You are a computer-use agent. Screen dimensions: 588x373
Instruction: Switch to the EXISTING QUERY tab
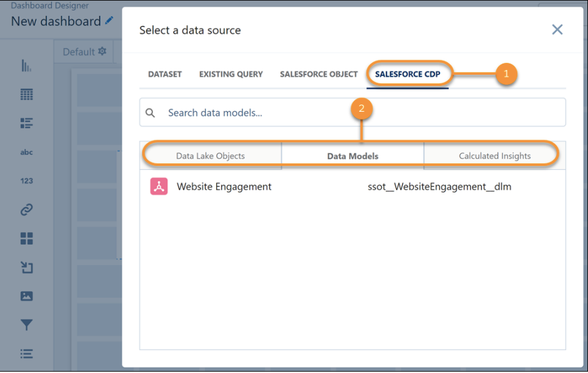[x=231, y=74]
